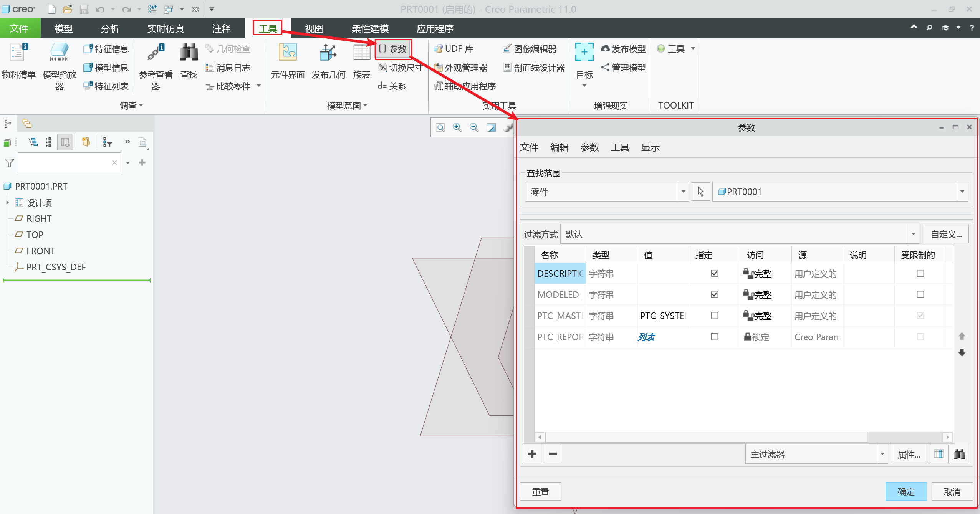Open Appearance Manager (外观管理器)
This screenshot has height=514, width=980.
(x=460, y=68)
